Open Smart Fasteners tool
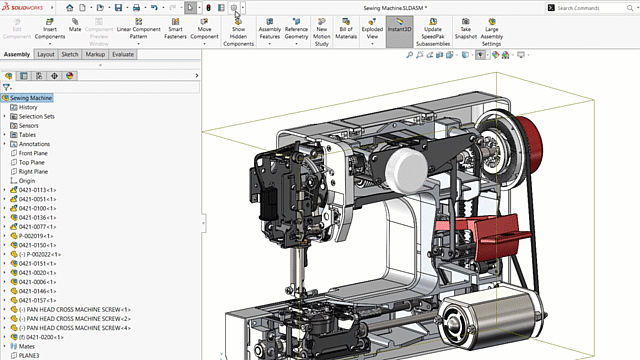Viewport: 640px width, 360px height. [x=176, y=29]
